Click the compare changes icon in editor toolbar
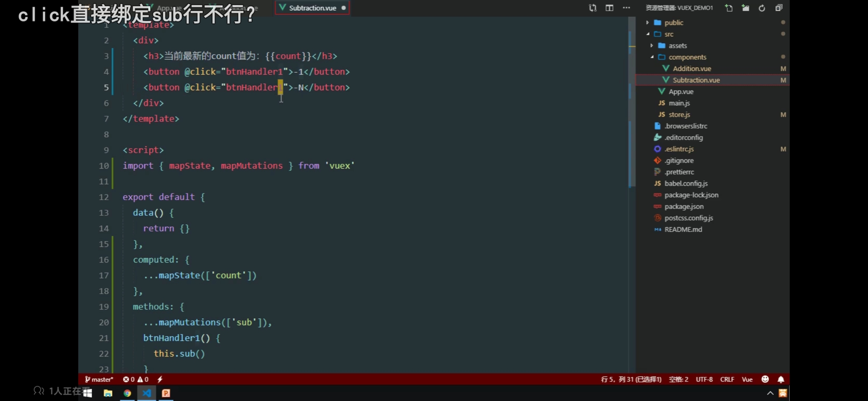868x401 pixels. 592,8
